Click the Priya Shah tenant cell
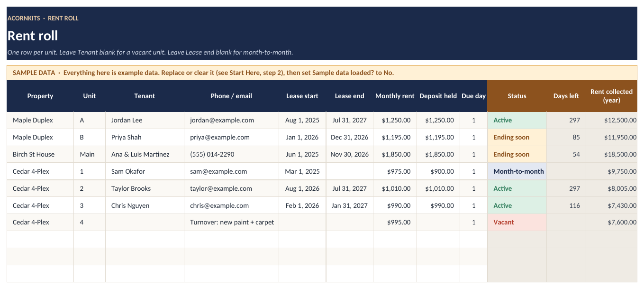Screen dimensions: 644x289 [x=145, y=137]
